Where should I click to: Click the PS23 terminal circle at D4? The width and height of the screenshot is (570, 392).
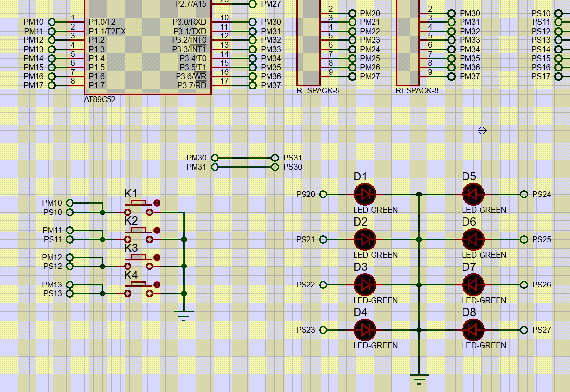pyautogui.click(x=323, y=330)
